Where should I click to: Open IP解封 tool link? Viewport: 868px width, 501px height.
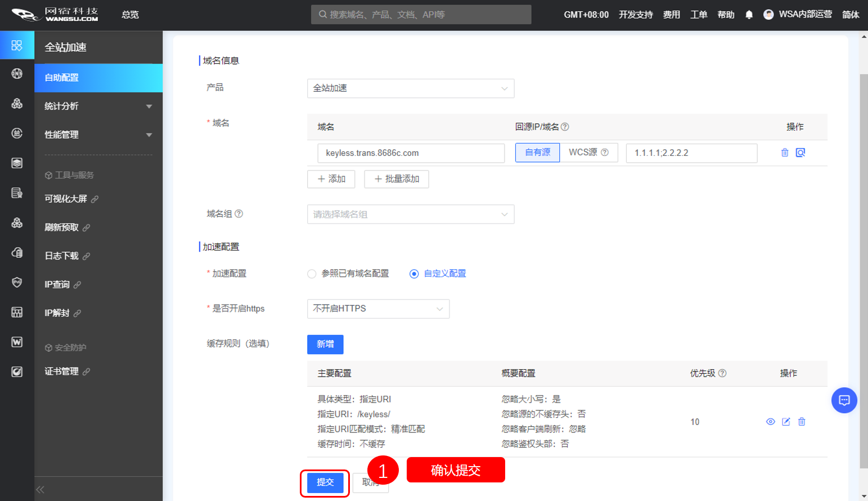[57, 313]
